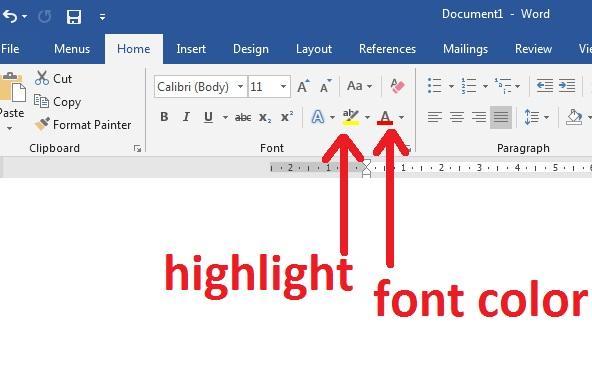592x377 pixels.
Task: Open the Change Case Aa menu
Action: click(359, 86)
